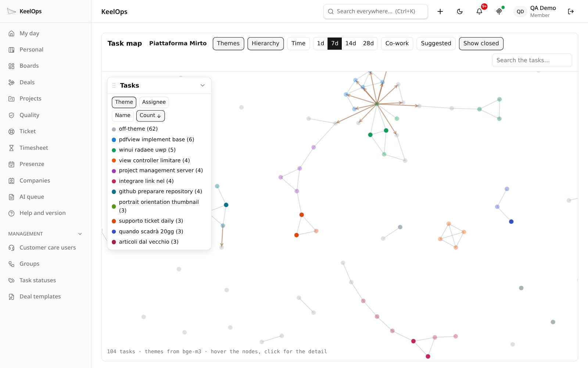Click the crimson node at graph bottom

pyautogui.click(x=428, y=356)
